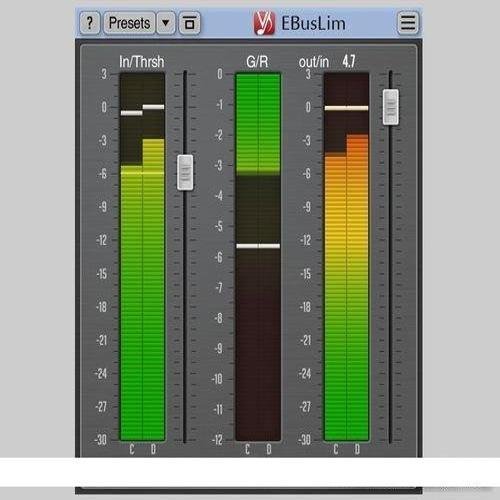Image resolution: width=500 pixels, height=500 pixels.
Task: Click the output gain slider handle
Action: coord(390,107)
